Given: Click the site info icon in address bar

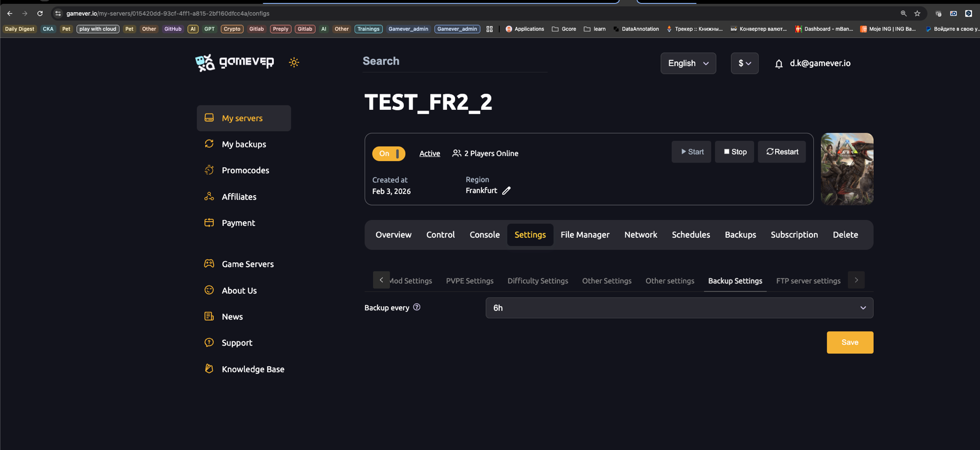Looking at the screenshot, I should tap(58, 13).
